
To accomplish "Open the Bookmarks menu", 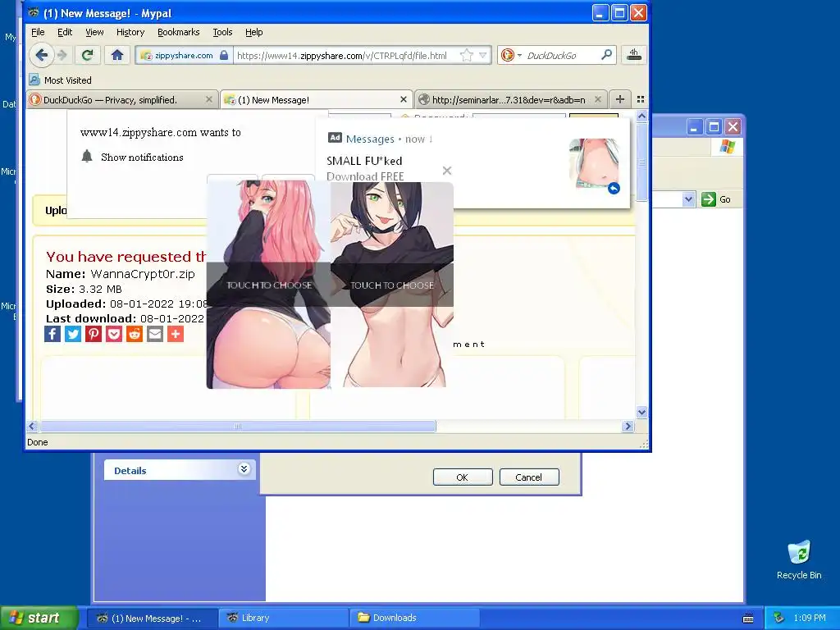I will point(178,32).
